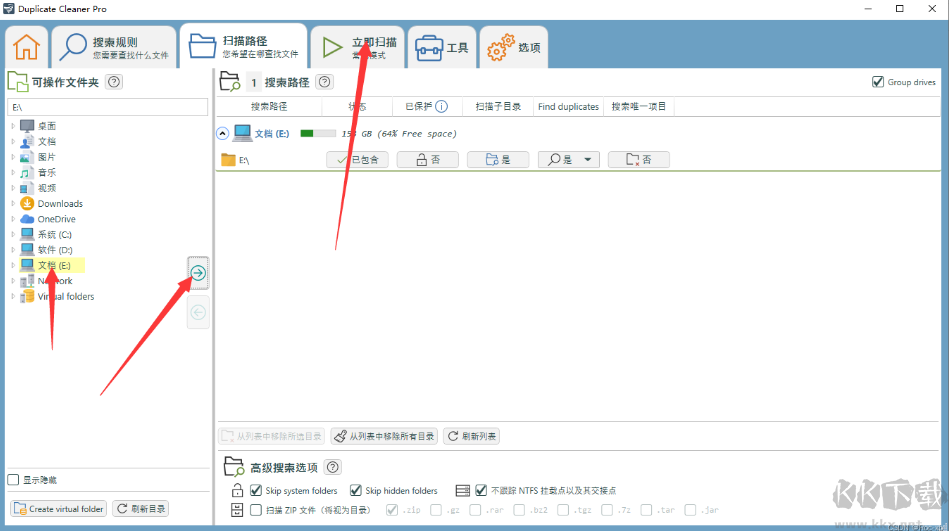The image size is (949, 531).
Task: Open the Home tab icon
Action: [27, 47]
